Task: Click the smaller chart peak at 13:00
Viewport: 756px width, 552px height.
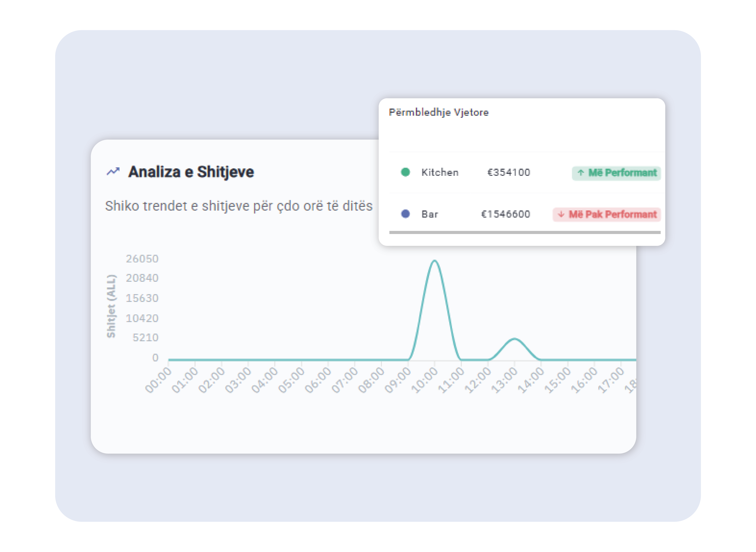Action: [x=514, y=339]
